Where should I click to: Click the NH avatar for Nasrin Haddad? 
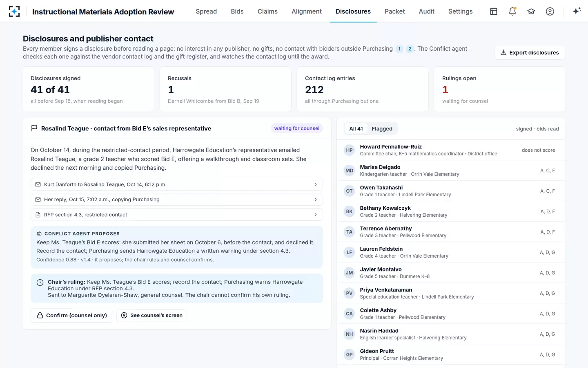(x=349, y=334)
